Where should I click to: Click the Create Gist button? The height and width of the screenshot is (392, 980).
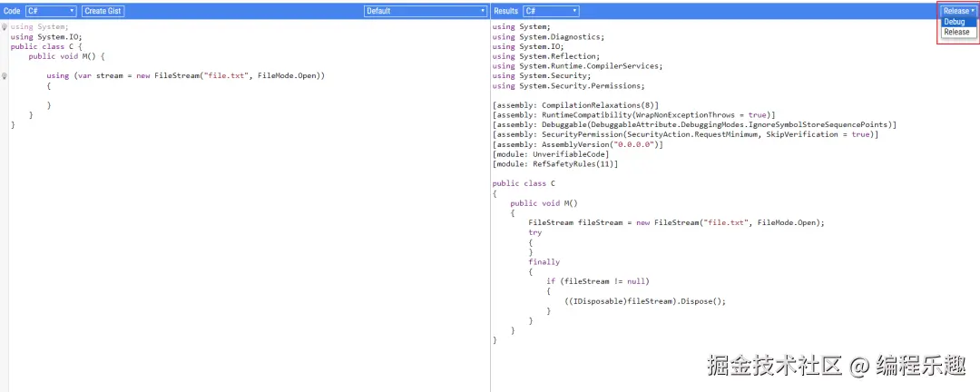click(x=103, y=11)
